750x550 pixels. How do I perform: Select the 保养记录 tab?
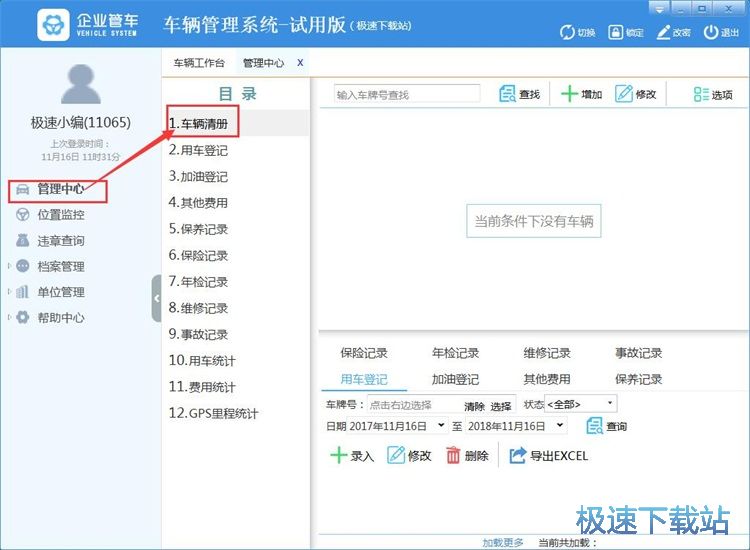point(639,379)
